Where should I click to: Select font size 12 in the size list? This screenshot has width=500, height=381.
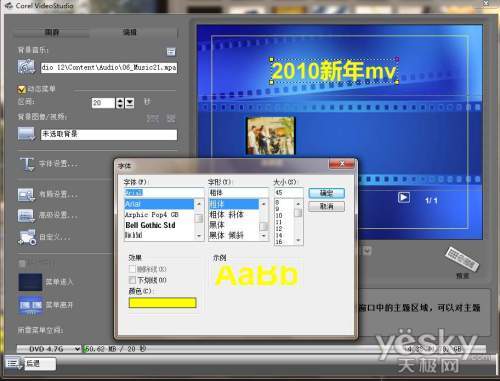[284, 229]
